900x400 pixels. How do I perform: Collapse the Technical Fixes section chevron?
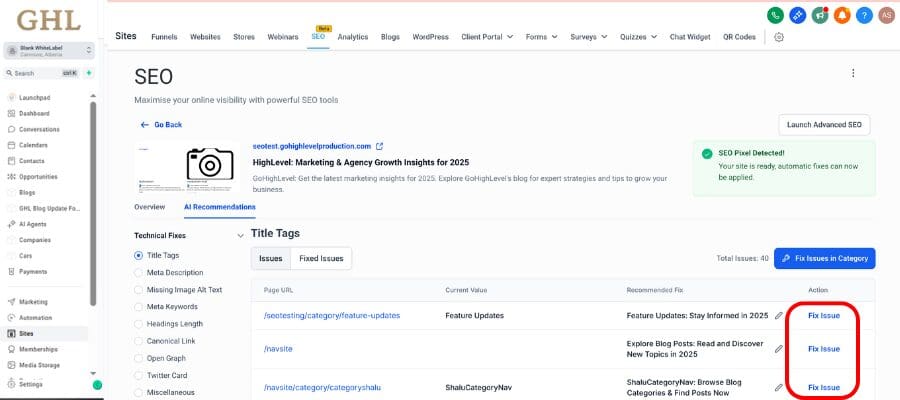[x=240, y=236]
